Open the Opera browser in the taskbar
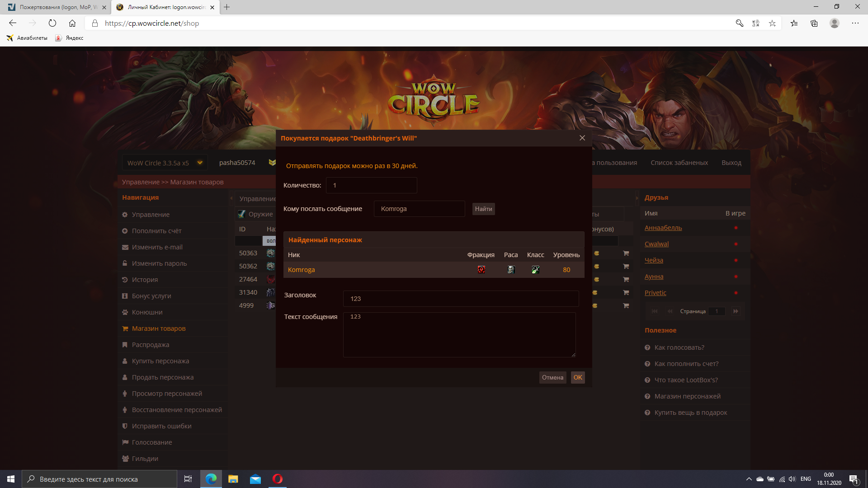 [278, 479]
